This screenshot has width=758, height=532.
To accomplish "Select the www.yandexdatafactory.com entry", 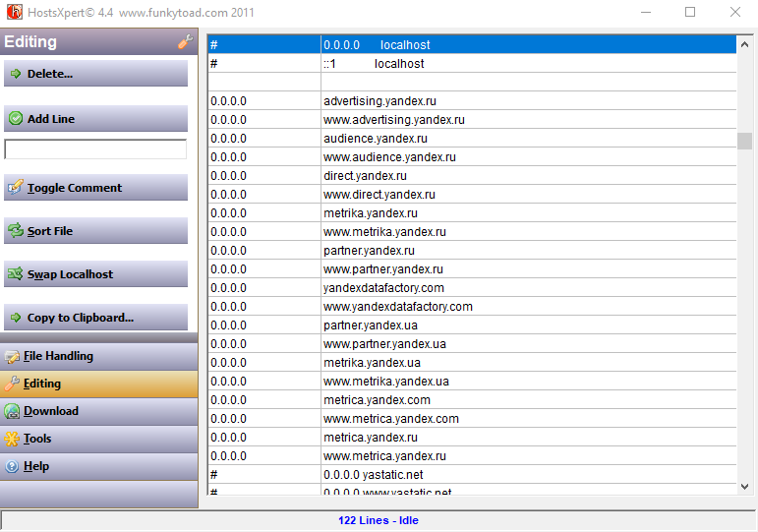I will (472, 307).
